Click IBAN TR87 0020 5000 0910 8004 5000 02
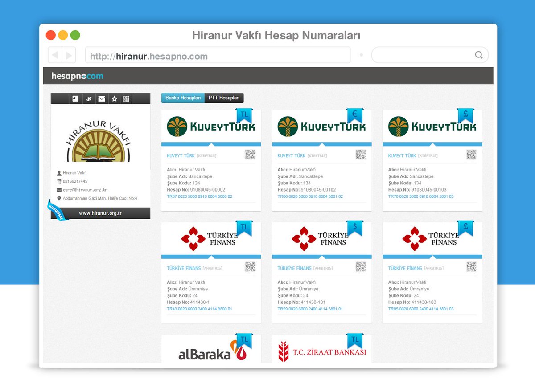Viewport: 535px width, 392px height. pos(200,196)
